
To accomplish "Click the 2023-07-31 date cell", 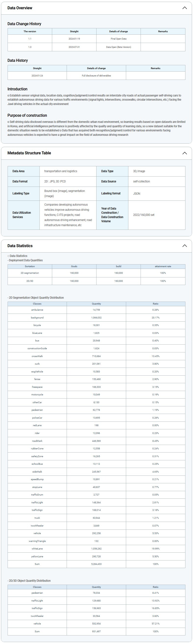I will tap(74, 47).
